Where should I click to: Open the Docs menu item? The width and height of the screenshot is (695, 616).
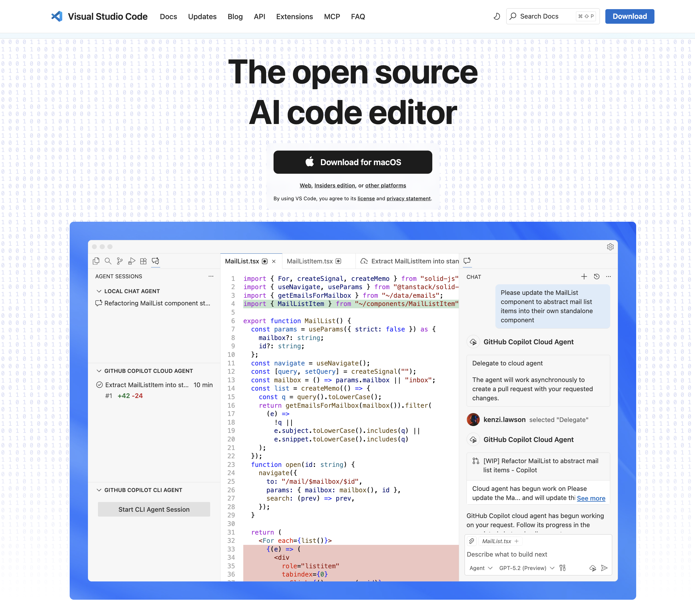[168, 16]
